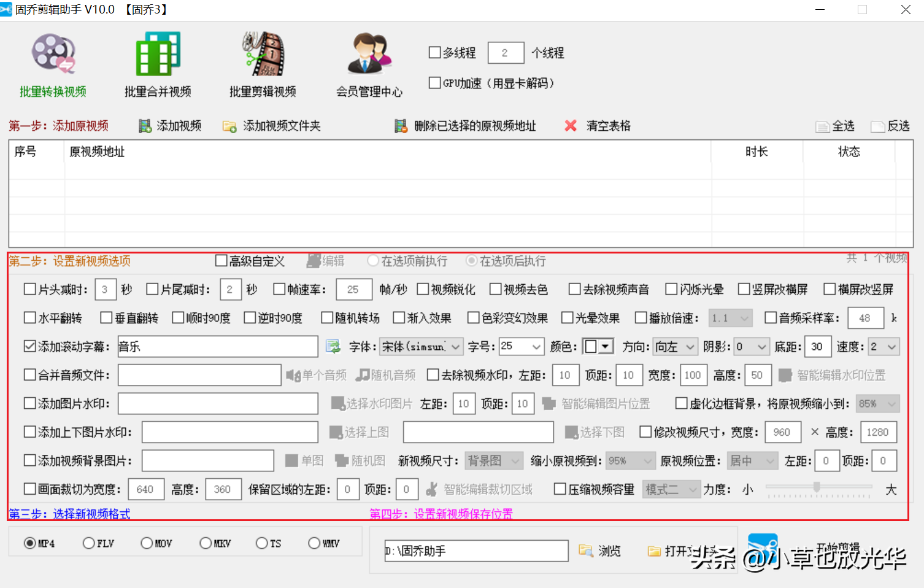Click the red X 清空表格 icon

click(x=571, y=126)
